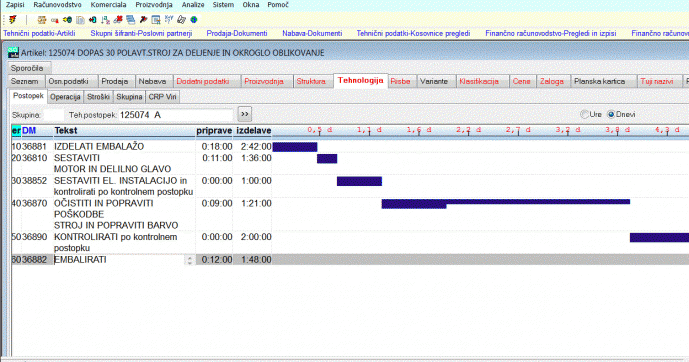Click the lightning bolt toolbar icon
689x362 pixels.
tap(13, 20)
